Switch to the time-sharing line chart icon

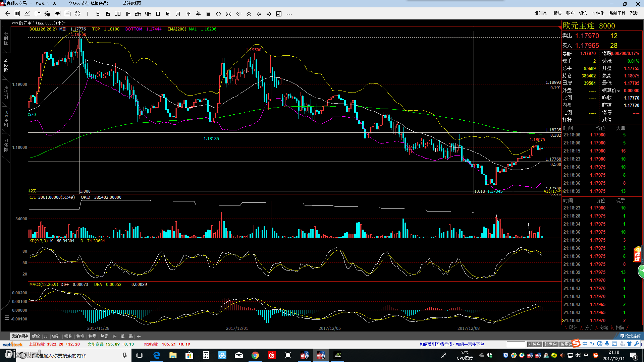28,14
